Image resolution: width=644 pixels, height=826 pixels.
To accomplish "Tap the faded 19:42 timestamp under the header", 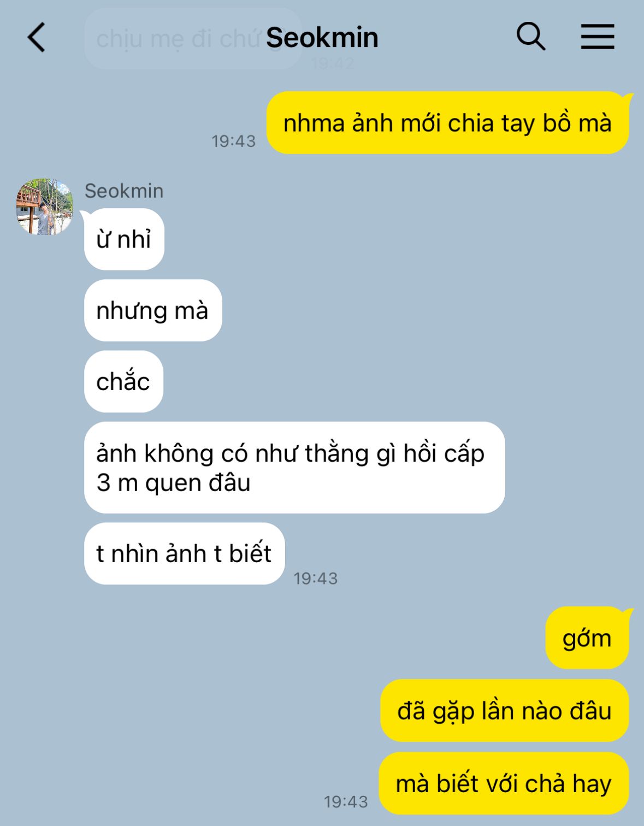I will (x=333, y=63).
